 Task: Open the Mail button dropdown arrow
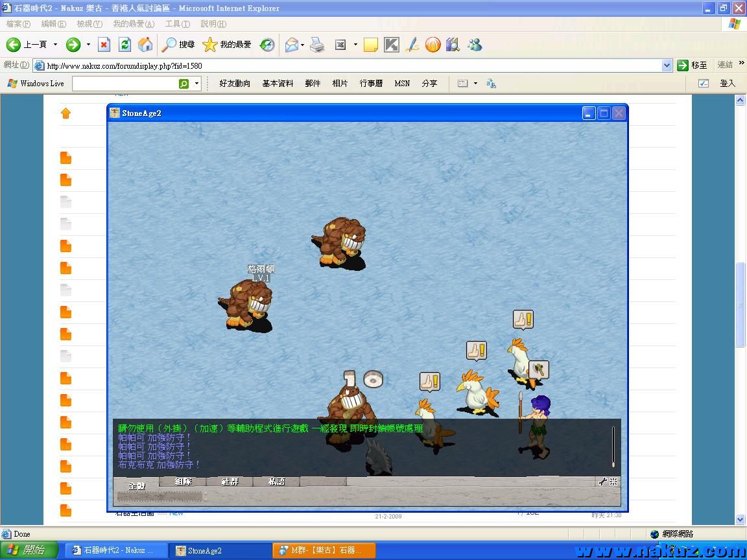click(x=303, y=45)
